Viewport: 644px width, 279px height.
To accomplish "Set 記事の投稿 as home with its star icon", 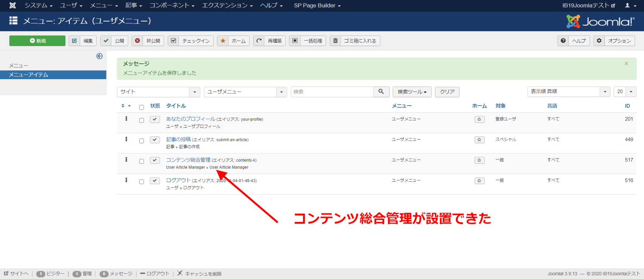I will pyautogui.click(x=479, y=140).
